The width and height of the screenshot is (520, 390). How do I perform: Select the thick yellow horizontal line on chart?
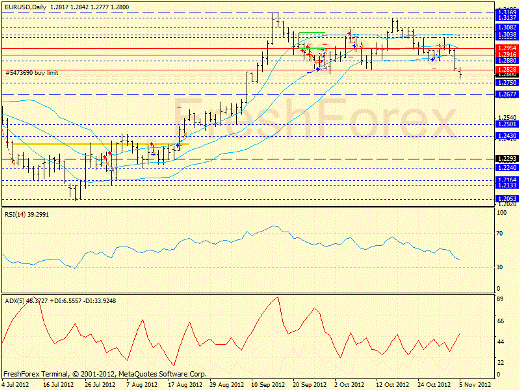click(101, 144)
